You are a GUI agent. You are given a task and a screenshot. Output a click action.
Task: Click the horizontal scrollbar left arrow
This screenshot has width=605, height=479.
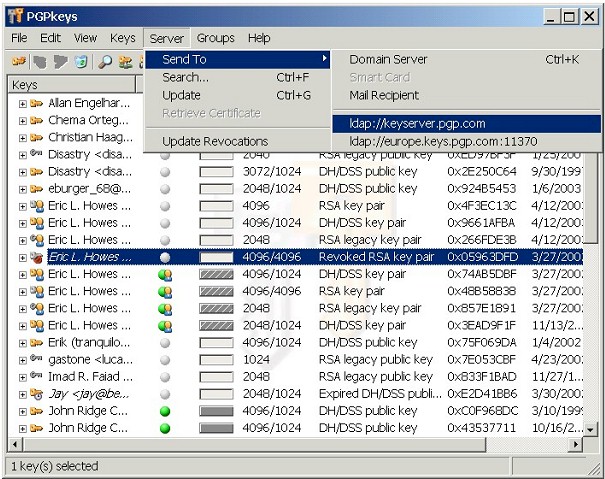(x=15, y=445)
